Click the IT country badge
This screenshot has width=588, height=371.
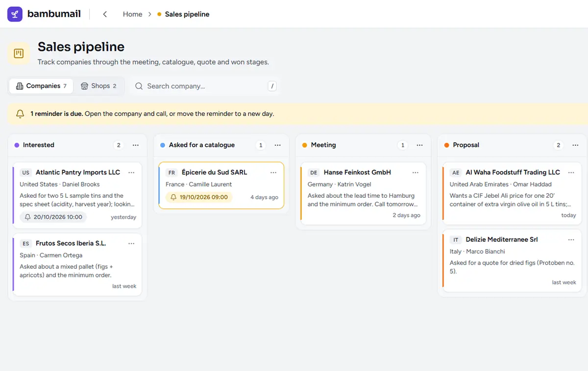(456, 240)
